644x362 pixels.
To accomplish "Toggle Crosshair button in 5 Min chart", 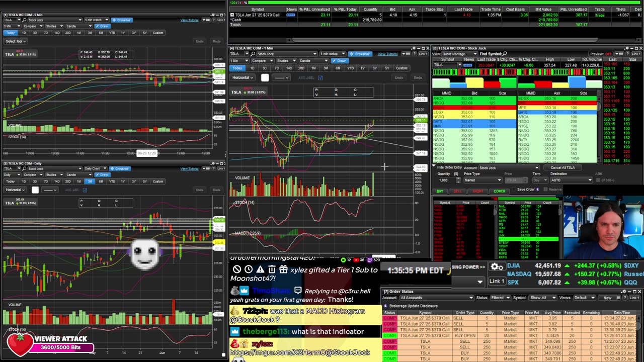I will point(121,20).
